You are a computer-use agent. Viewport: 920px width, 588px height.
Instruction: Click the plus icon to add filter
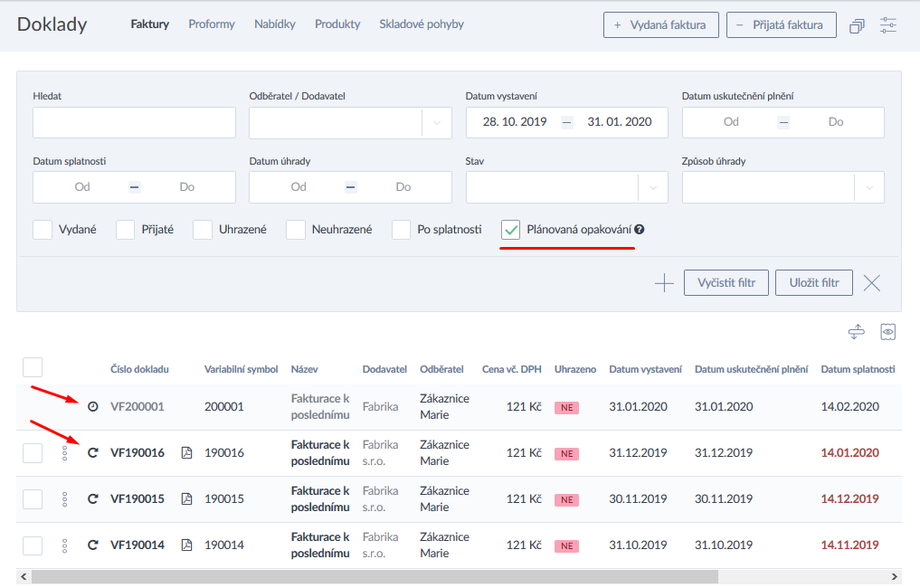tap(664, 283)
